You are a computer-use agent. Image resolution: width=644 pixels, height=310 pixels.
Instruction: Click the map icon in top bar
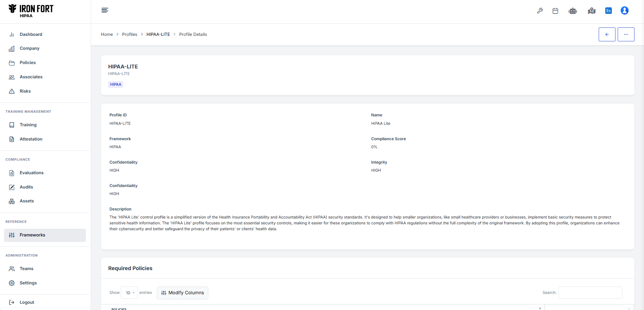[x=592, y=11]
